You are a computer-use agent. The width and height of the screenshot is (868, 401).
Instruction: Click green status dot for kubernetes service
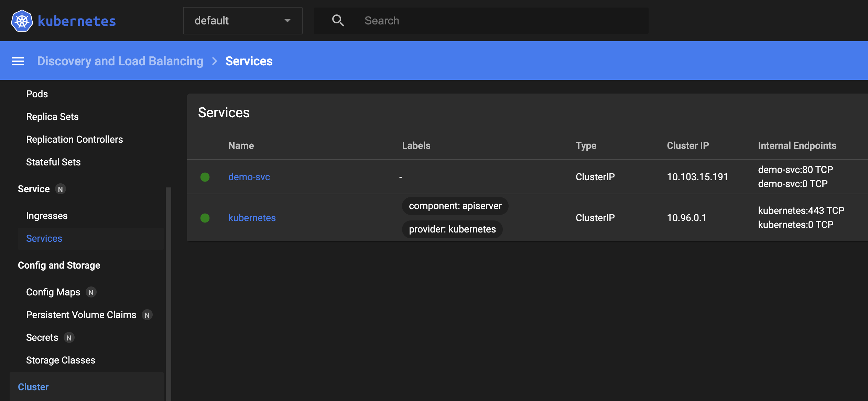pyautogui.click(x=205, y=218)
